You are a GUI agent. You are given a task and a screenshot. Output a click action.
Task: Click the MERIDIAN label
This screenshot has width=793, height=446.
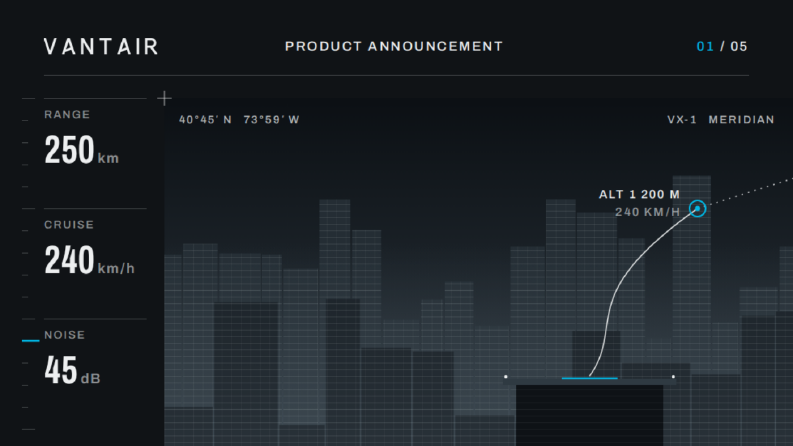(x=741, y=120)
